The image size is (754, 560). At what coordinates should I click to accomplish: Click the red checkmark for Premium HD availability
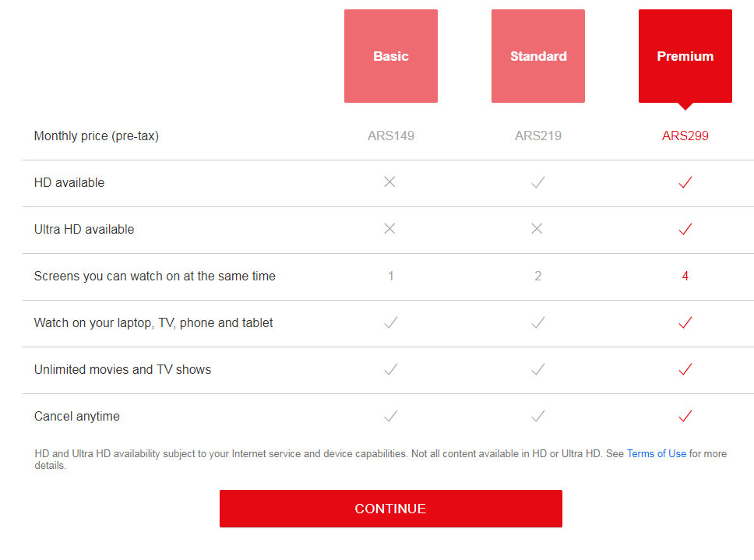(685, 182)
